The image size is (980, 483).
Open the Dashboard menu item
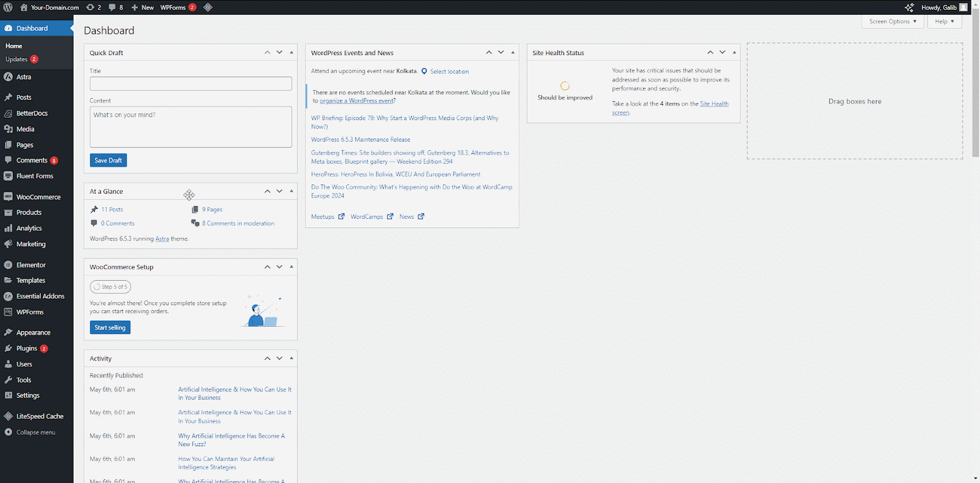tap(37, 28)
